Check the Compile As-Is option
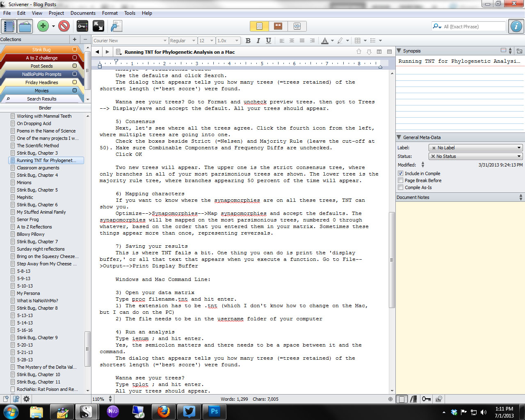Screen dimensions: 525x420 pos(401,187)
